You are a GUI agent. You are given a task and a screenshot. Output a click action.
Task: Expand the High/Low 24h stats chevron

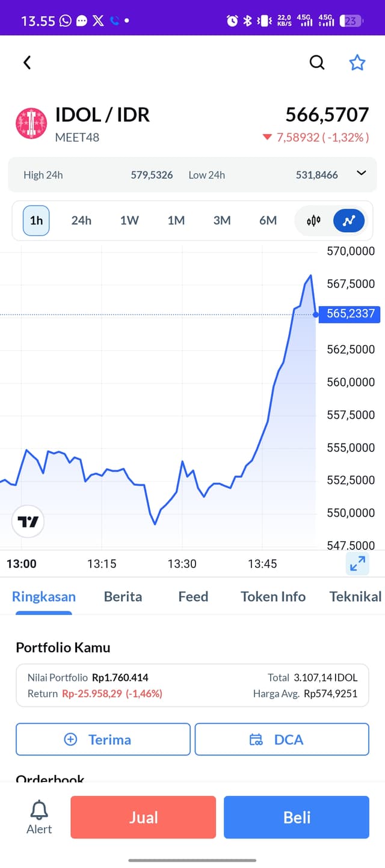pyautogui.click(x=361, y=173)
